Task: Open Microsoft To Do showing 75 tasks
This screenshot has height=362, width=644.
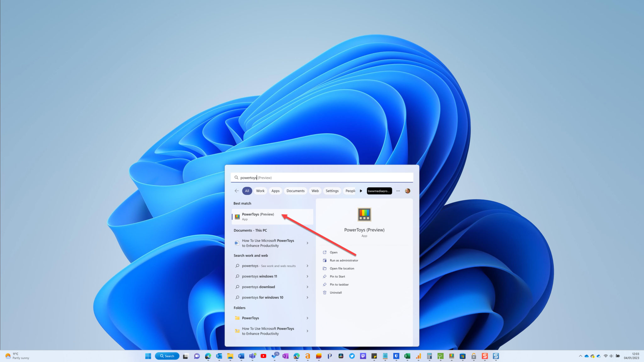Action: point(274,356)
